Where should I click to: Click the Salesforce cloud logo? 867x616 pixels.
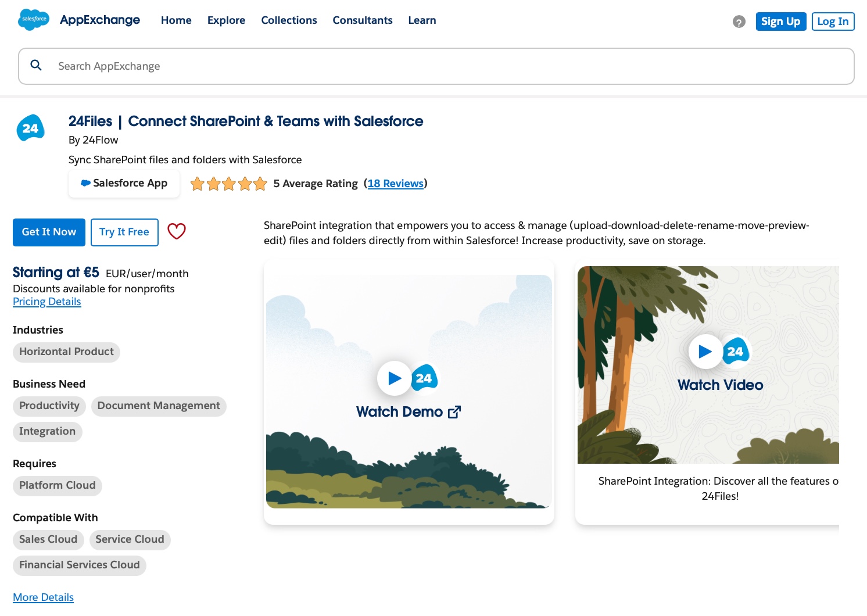click(33, 19)
